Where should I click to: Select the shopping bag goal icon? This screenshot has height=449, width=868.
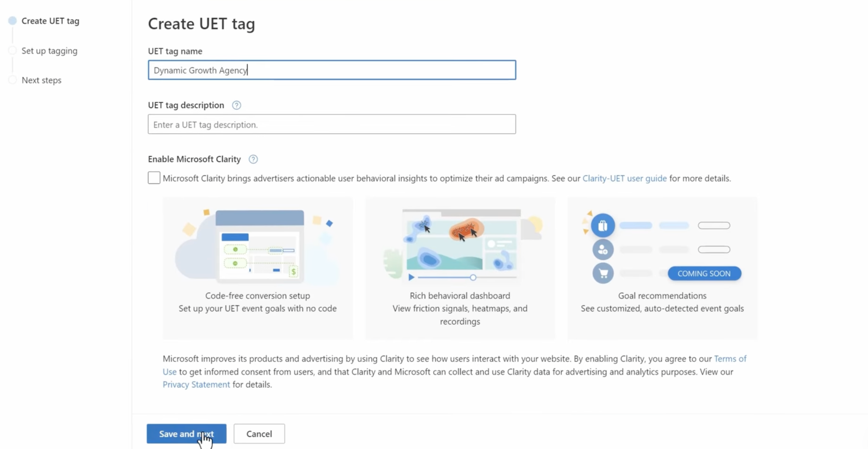pos(603,226)
